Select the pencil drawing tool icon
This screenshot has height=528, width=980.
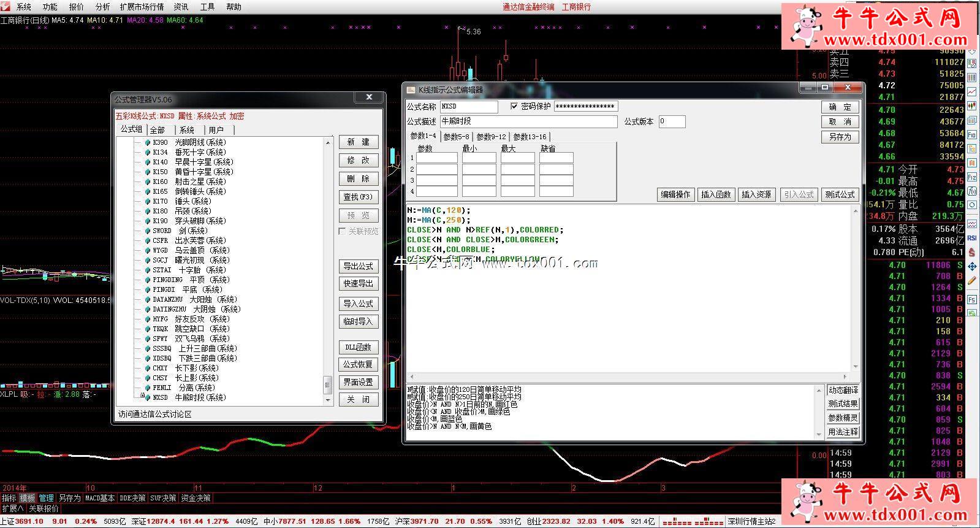click(x=972, y=280)
